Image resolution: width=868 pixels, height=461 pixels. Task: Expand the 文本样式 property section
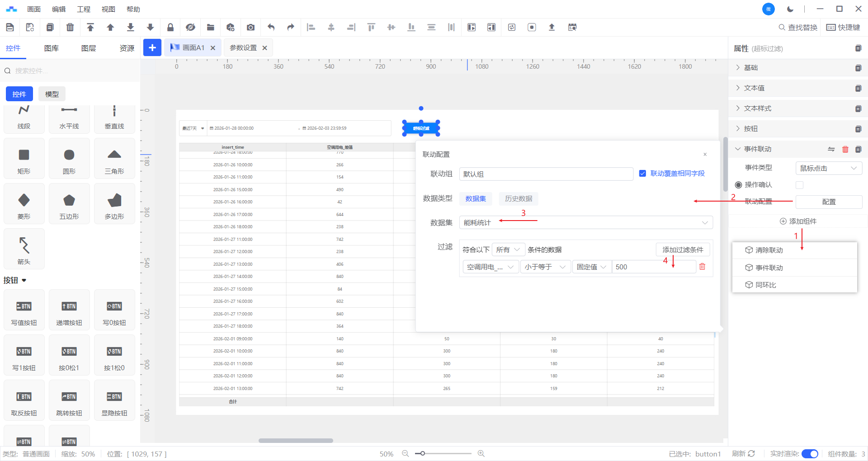[758, 108]
